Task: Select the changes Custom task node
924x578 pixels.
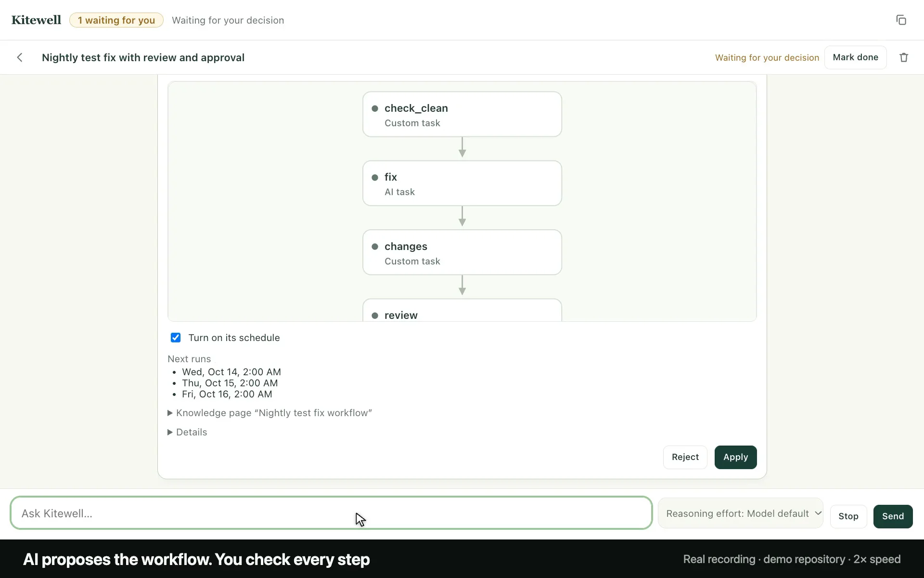Action: pos(462,252)
